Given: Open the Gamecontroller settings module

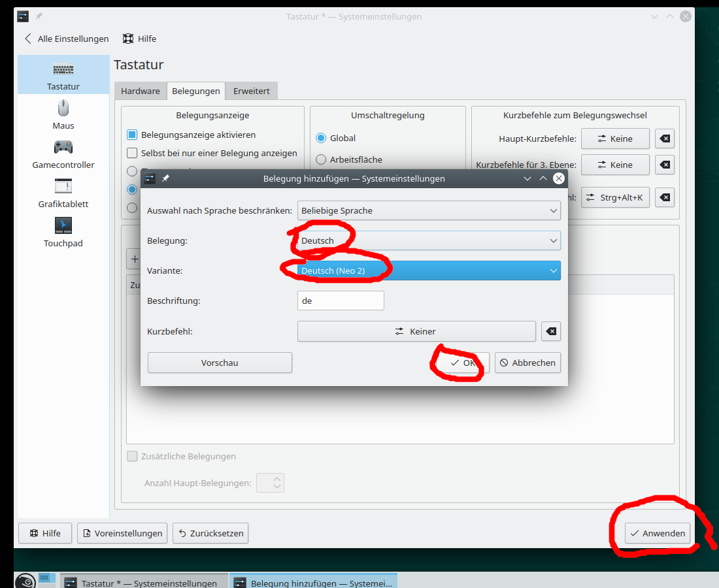Looking at the screenshot, I should pos(63,154).
